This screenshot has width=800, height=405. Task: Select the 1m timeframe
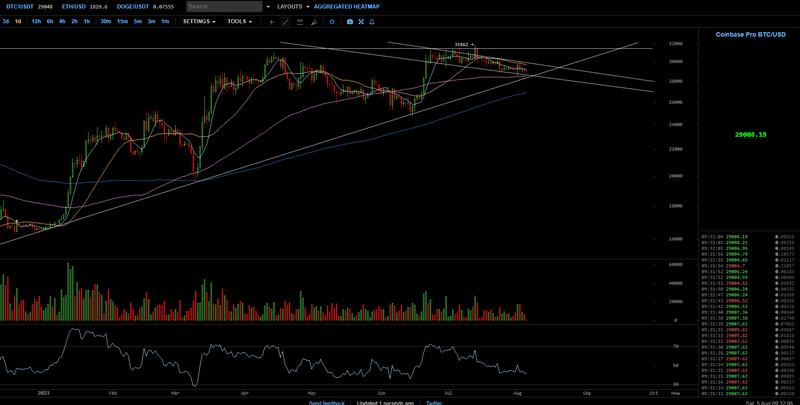165,21
